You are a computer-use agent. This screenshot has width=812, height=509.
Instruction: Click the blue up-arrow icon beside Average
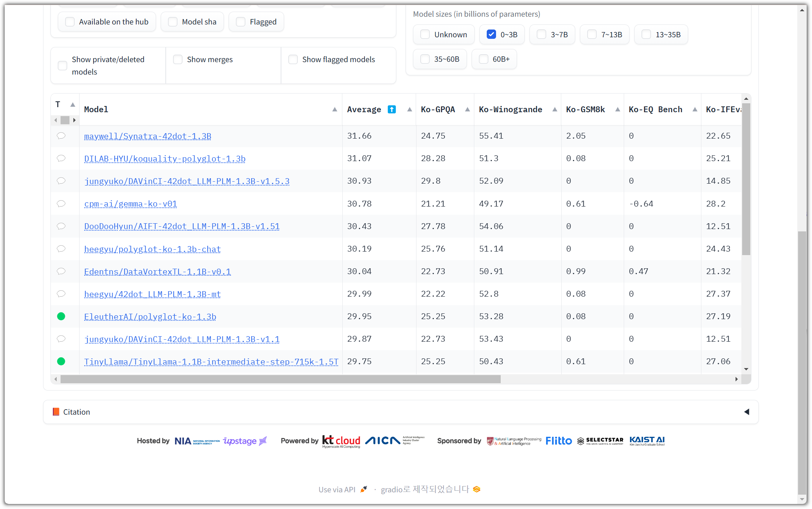[392, 109]
